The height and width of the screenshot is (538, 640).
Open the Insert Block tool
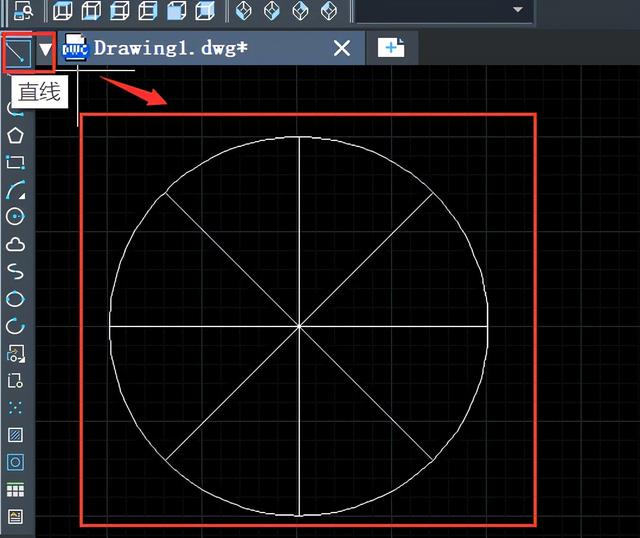point(16,353)
